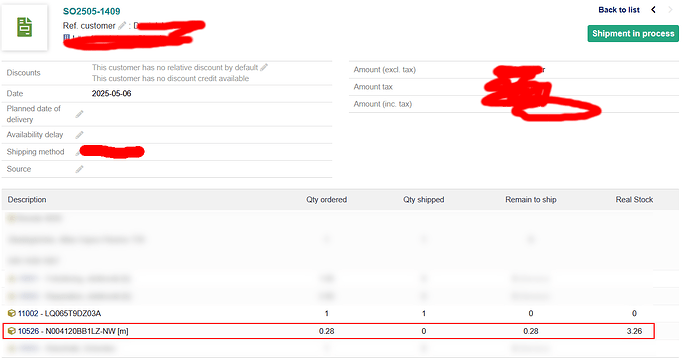The height and width of the screenshot is (363, 690).
Task: Click the Shipment in process status badge
Action: (633, 33)
